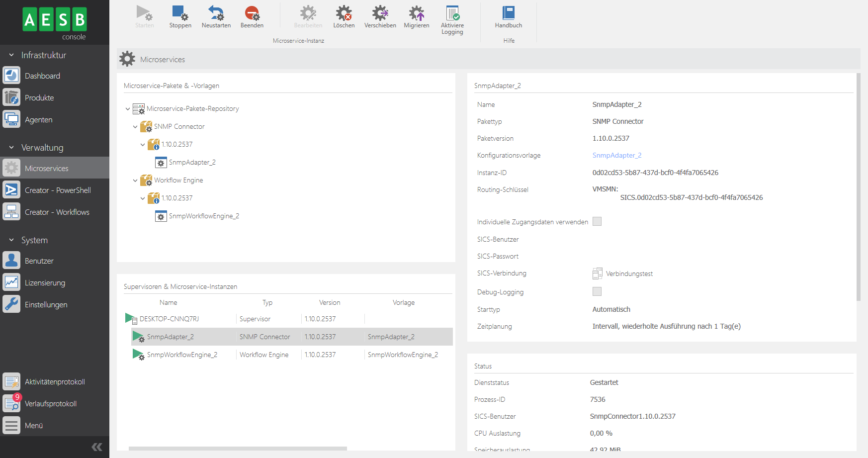Click the Verschieben toolbar icon
868x458 pixels.
pyautogui.click(x=380, y=14)
